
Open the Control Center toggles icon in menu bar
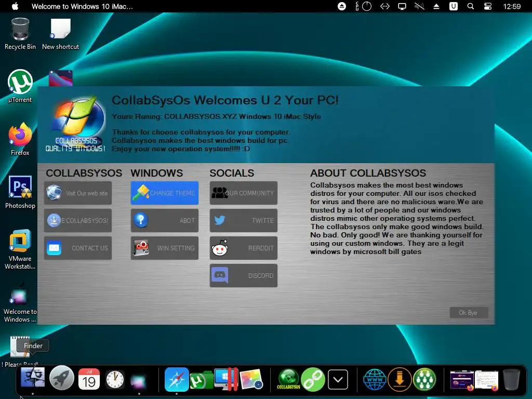point(487,6)
